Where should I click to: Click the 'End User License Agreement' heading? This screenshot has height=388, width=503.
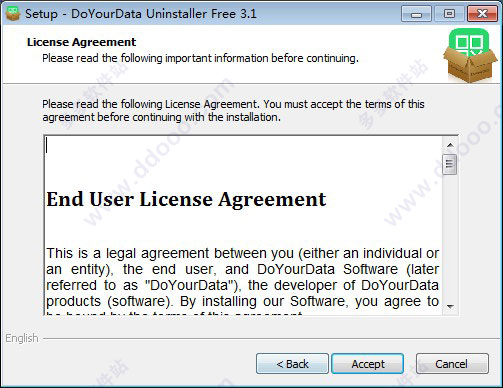coord(186,199)
